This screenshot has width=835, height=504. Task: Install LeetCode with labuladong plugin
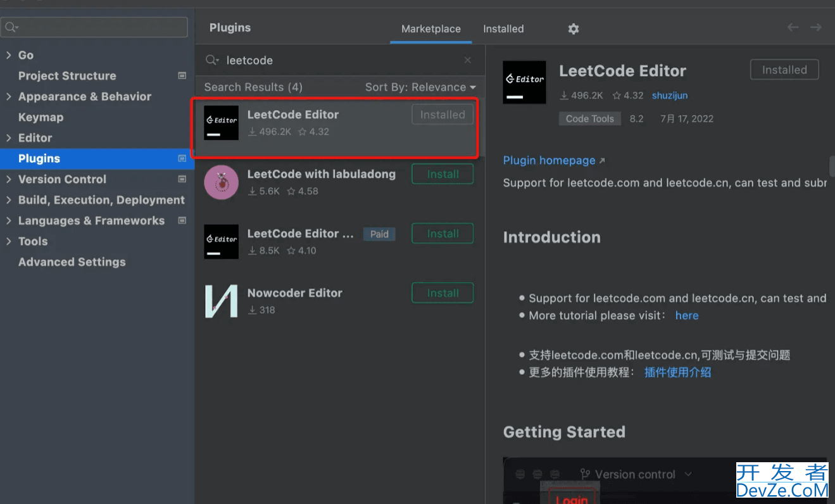click(443, 174)
